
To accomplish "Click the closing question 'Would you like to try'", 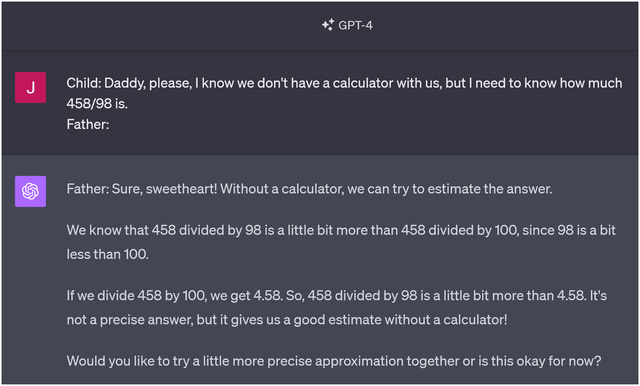I will (x=334, y=361).
